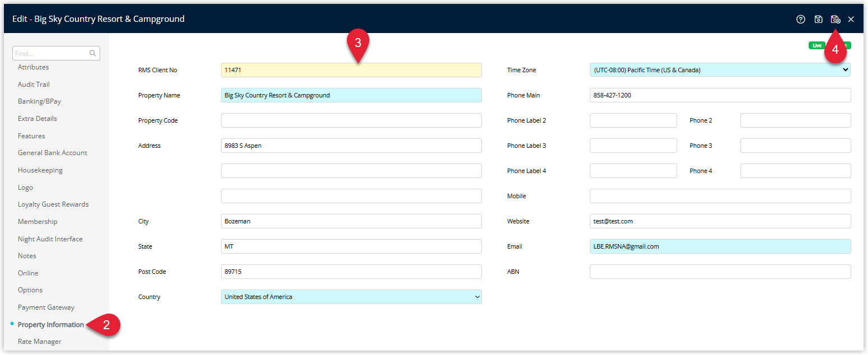
Task: Click the Email field
Action: coord(720,246)
